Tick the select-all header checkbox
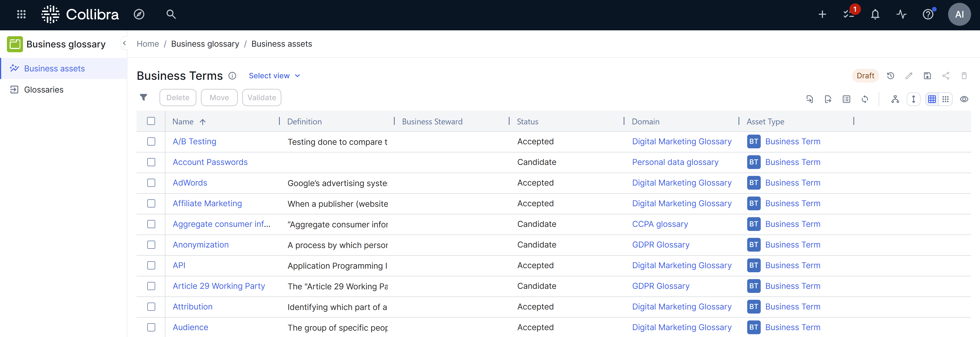This screenshot has height=337, width=980. (x=151, y=121)
